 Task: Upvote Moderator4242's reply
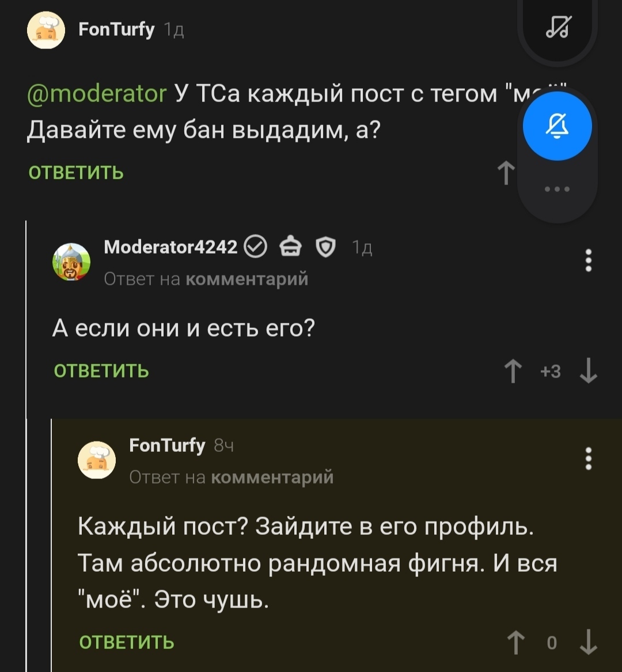click(513, 372)
